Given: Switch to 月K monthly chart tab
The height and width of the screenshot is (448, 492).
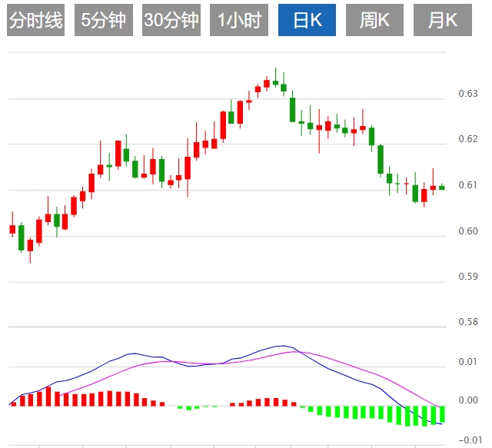Looking at the screenshot, I should 443,20.
